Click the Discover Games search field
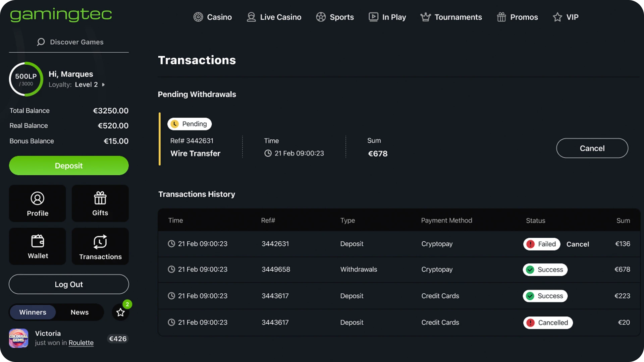 click(x=77, y=42)
